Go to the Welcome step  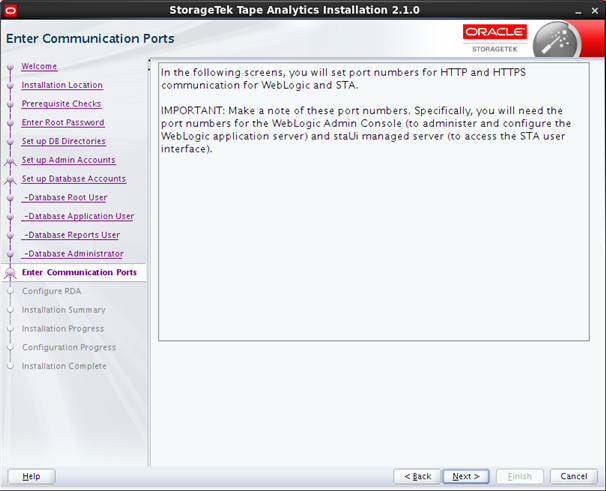click(39, 66)
